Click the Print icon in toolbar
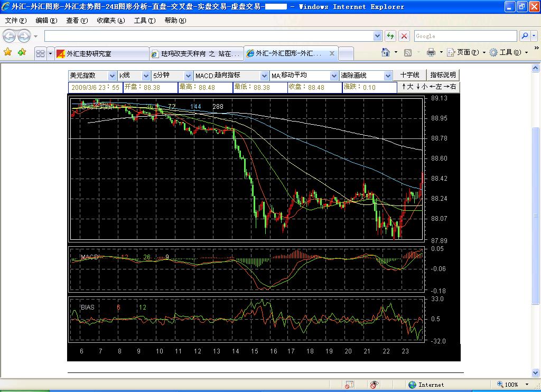 [x=431, y=52]
